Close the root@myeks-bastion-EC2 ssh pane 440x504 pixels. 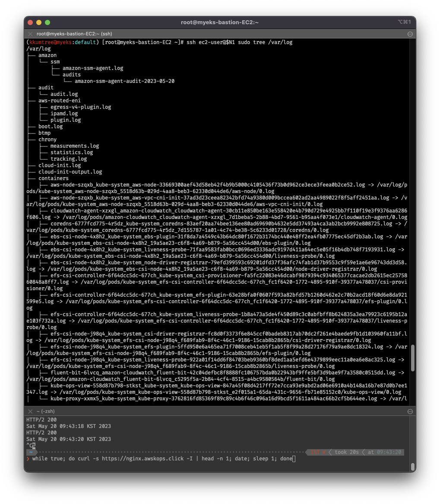[x=30, y=34]
